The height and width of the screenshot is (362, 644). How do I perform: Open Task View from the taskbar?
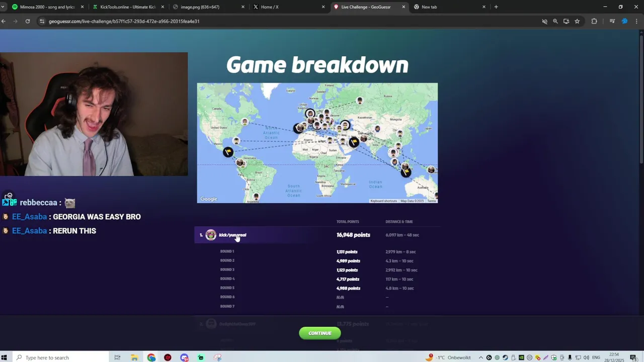(117, 357)
